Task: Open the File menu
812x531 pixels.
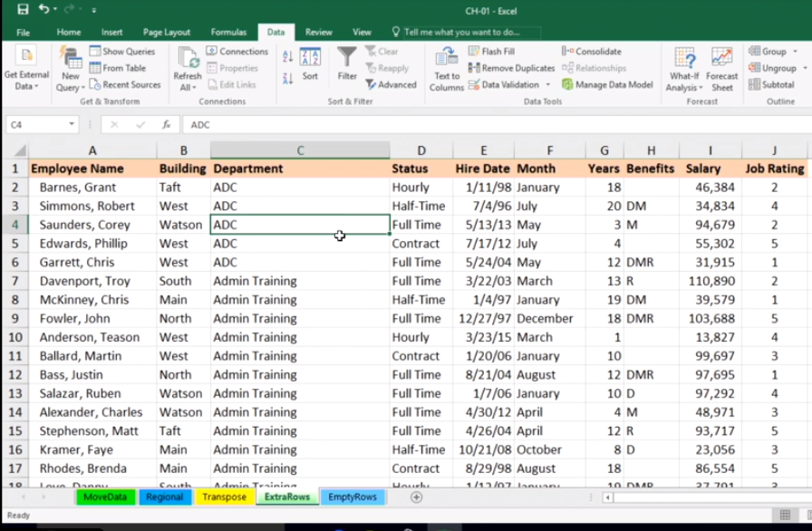Action: point(23,32)
